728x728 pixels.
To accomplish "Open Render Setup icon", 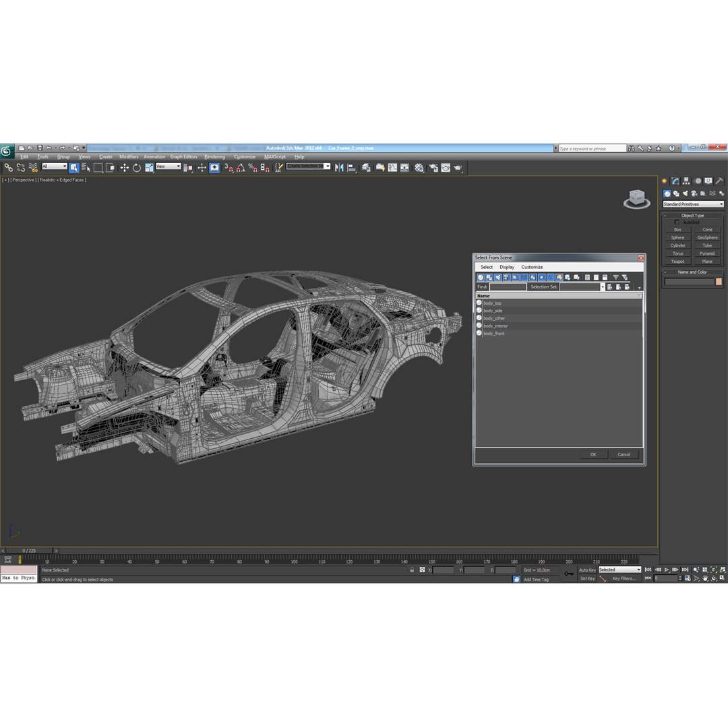I will tap(433, 168).
